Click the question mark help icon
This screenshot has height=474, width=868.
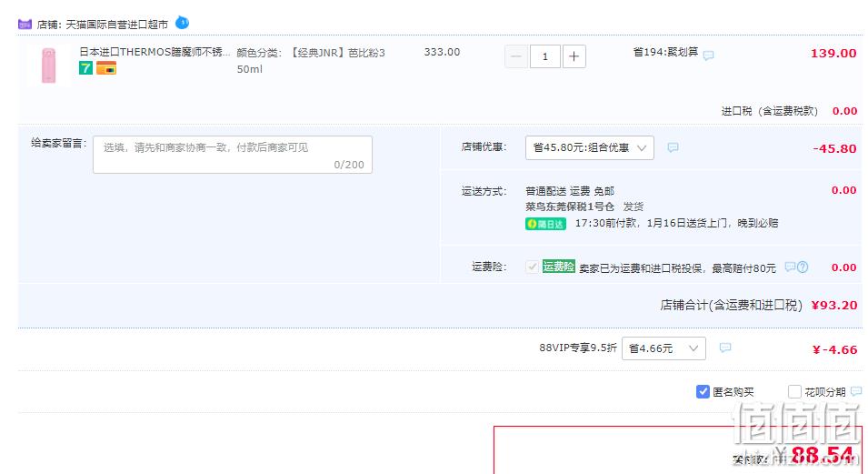(803, 267)
